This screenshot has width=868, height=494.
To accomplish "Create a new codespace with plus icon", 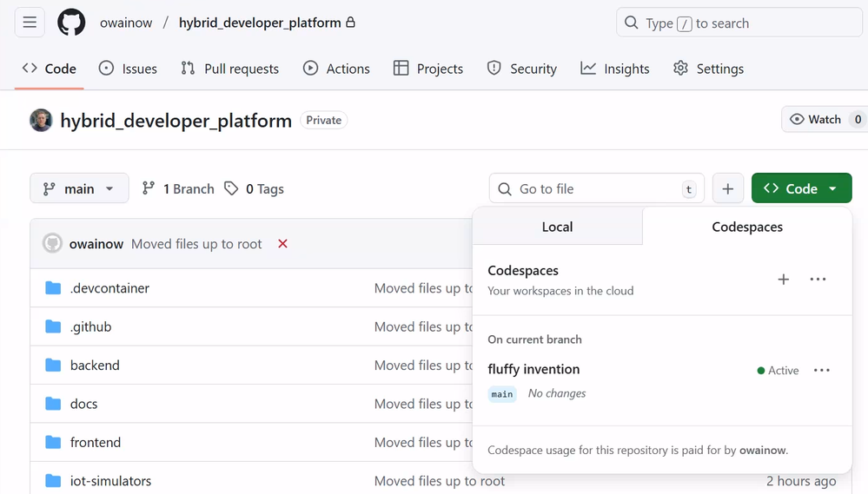I will pos(783,280).
